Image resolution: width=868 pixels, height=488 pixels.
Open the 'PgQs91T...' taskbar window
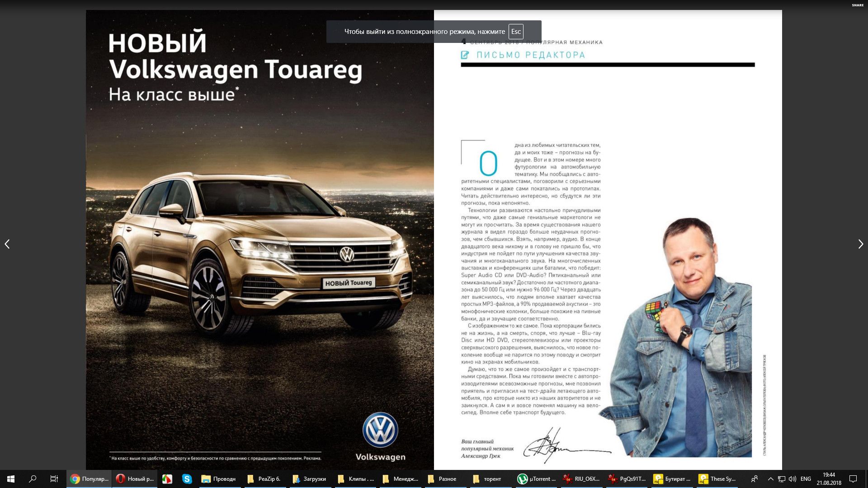[x=627, y=479]
